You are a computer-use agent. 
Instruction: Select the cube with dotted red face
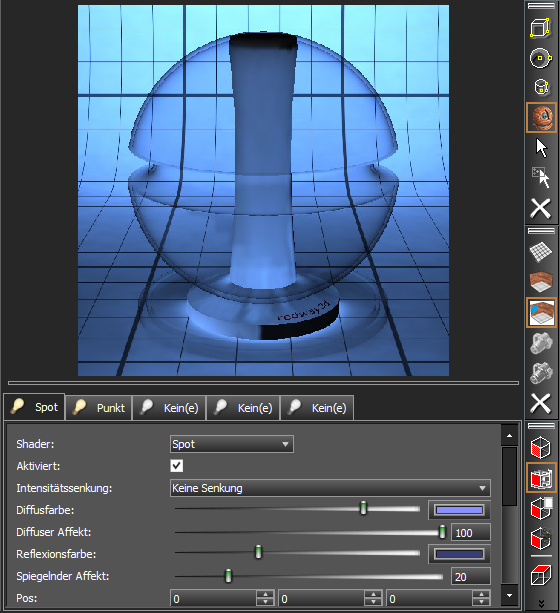point(541,447)
